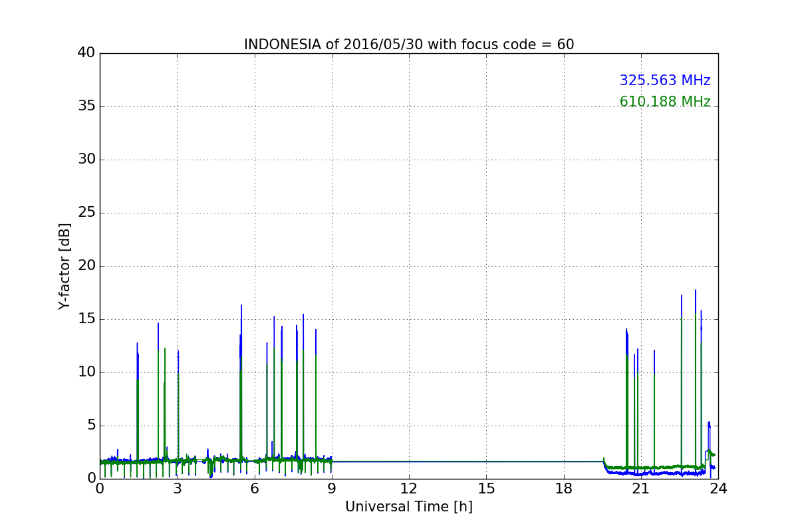Click the 'Universal Time [h]' axis label
Screen dimensions: 798x532
[409, 507]
